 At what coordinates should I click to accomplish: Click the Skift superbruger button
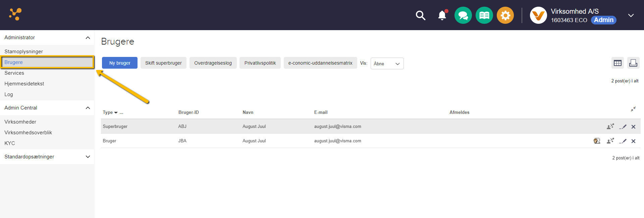click(163, 63)
